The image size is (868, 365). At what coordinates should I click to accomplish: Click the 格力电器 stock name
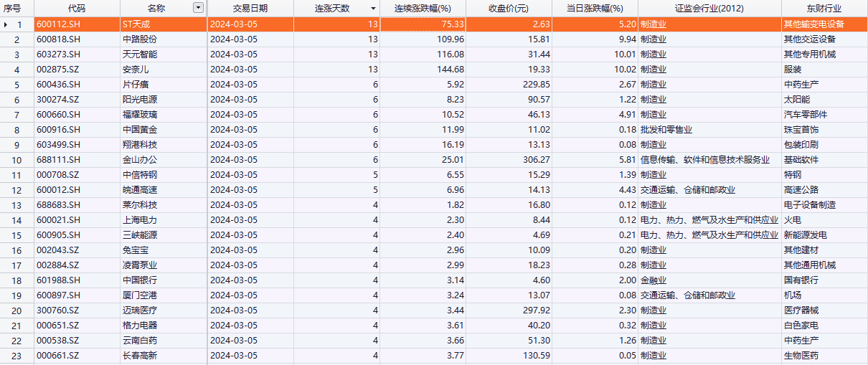click(140, 325)
